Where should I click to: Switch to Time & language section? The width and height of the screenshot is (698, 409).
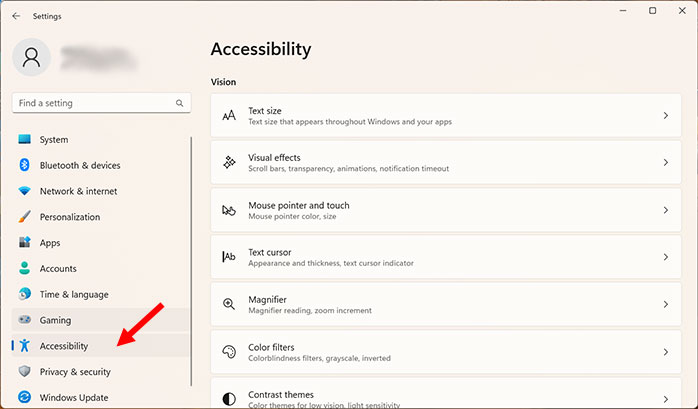73,294
